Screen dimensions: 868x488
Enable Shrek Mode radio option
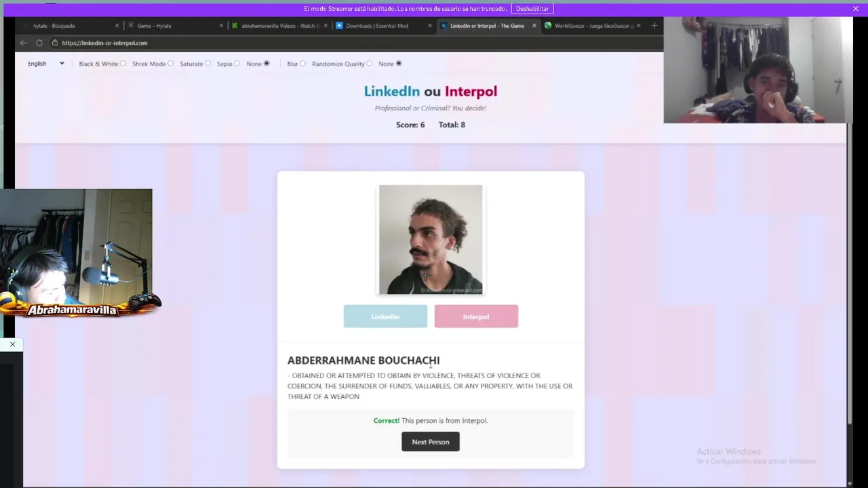170,64
